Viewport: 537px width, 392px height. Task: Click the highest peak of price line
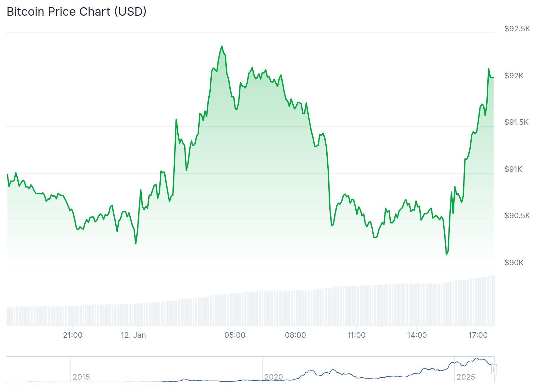pyautogui.click(x=222, y=46)
